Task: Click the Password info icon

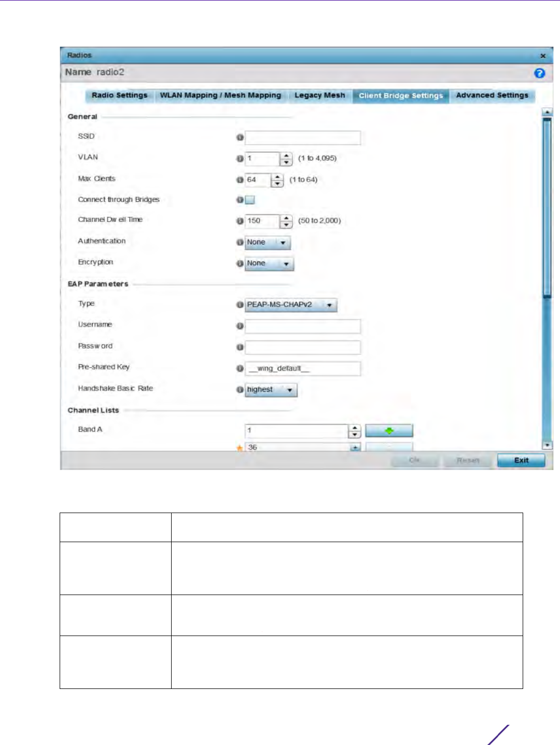Action: coord(240,347)
